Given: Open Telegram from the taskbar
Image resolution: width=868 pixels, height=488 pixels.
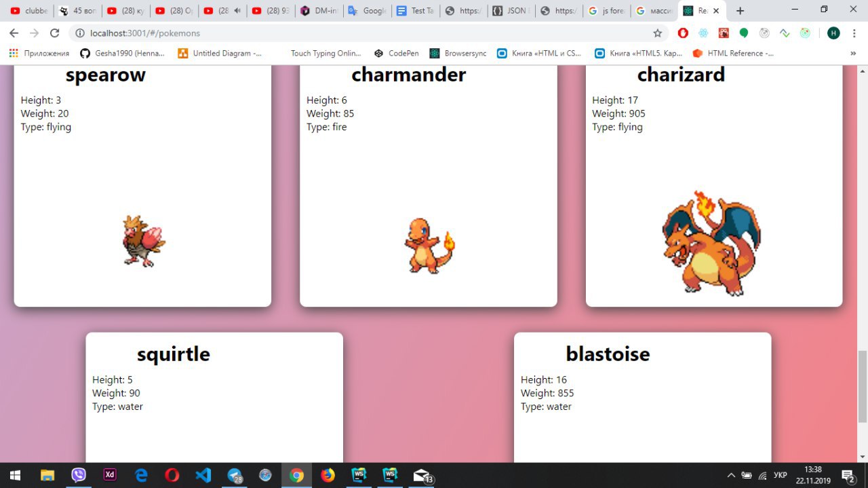Looking at the screenshot, I should point(235,475).
